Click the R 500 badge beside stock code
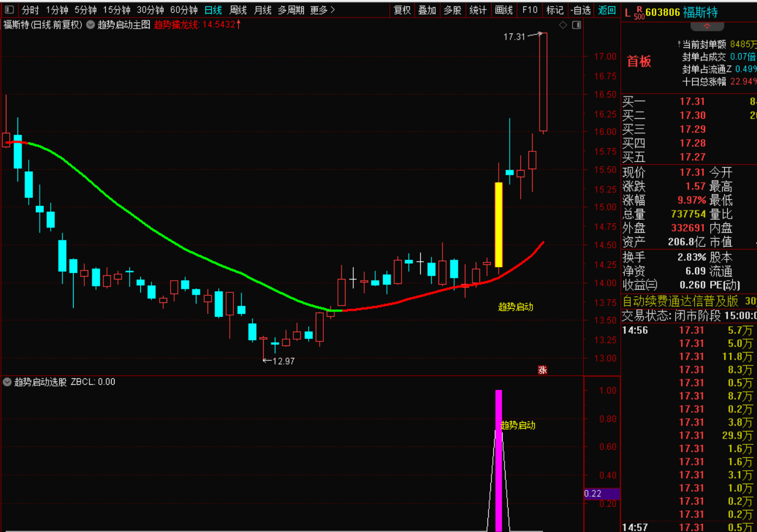This screenshot has width=757, height=532. coord(638,12)
